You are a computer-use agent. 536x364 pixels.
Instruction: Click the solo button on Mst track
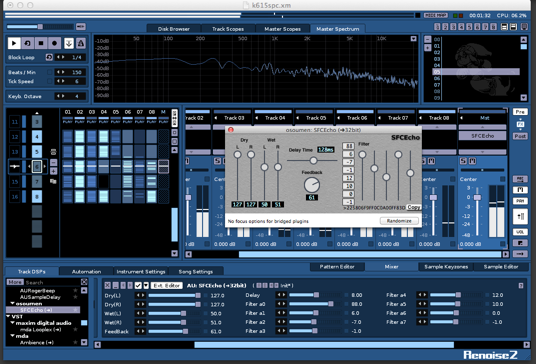coord(463,161)
